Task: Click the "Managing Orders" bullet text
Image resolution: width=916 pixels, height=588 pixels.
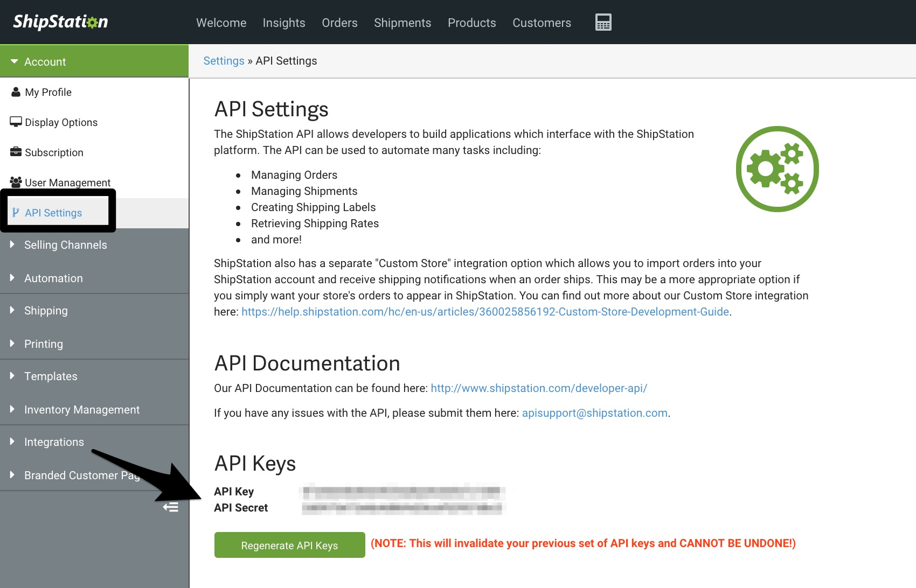Action: coord(294,175)
